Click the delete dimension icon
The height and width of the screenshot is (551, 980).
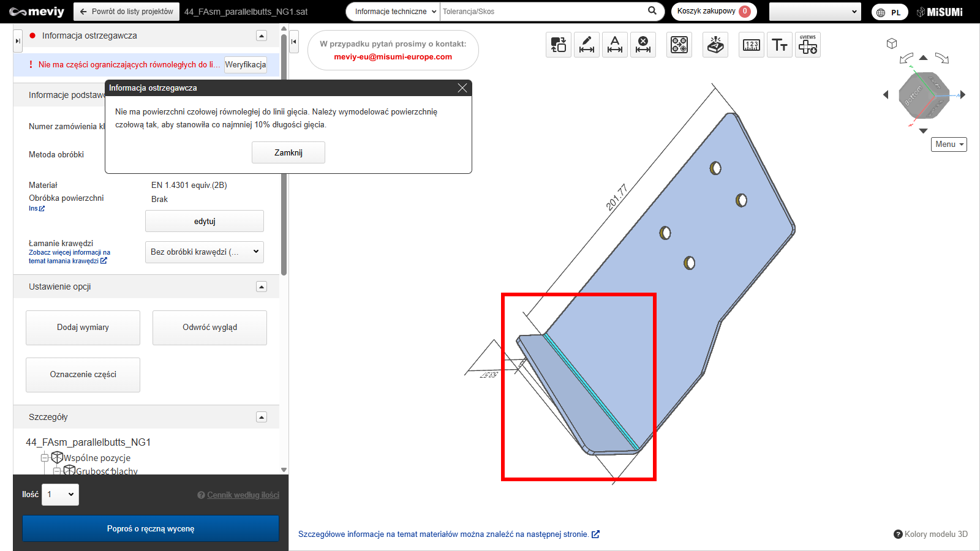tap(643, 45)
